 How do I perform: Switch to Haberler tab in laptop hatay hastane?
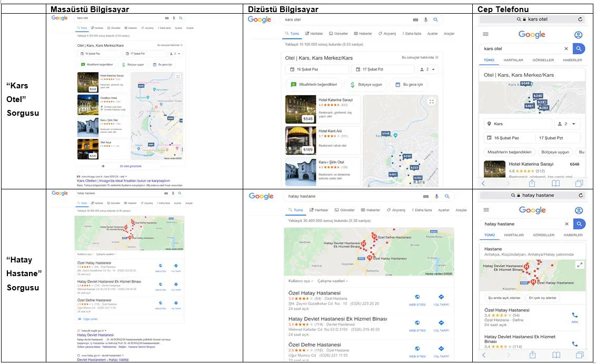tap(370, 210)
